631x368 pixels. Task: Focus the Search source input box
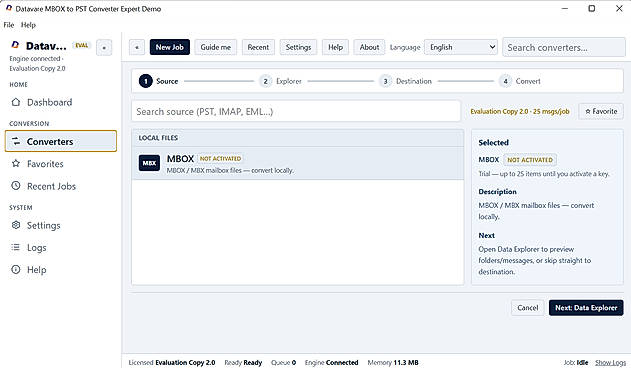(296, 111)
